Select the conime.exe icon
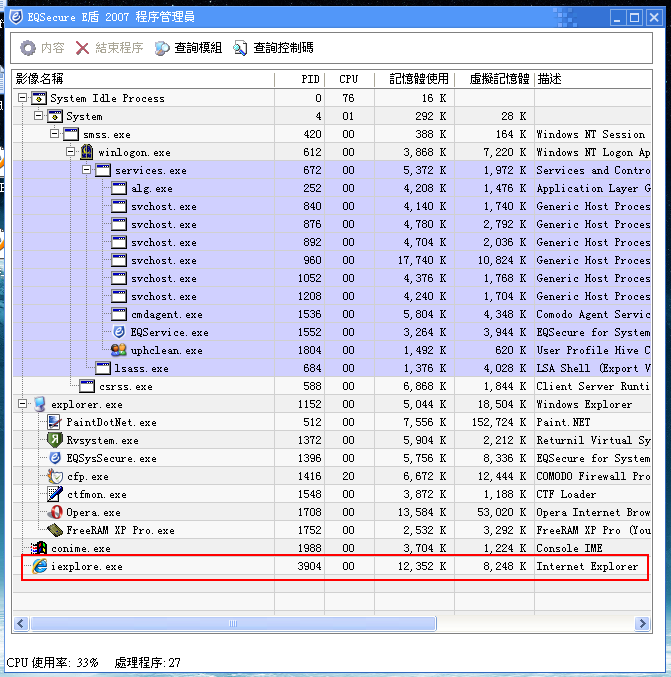The image size is (671, 677). point(39,548)
